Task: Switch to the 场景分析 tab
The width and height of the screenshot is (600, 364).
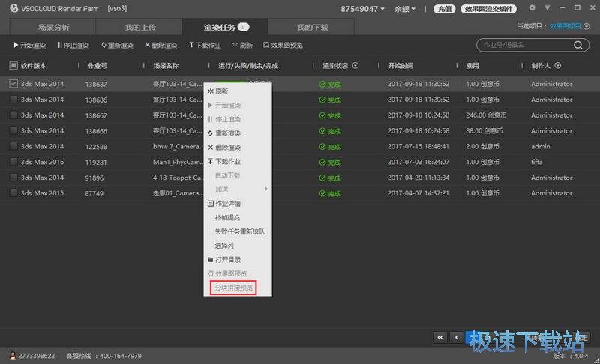Action: click(52, 27)
